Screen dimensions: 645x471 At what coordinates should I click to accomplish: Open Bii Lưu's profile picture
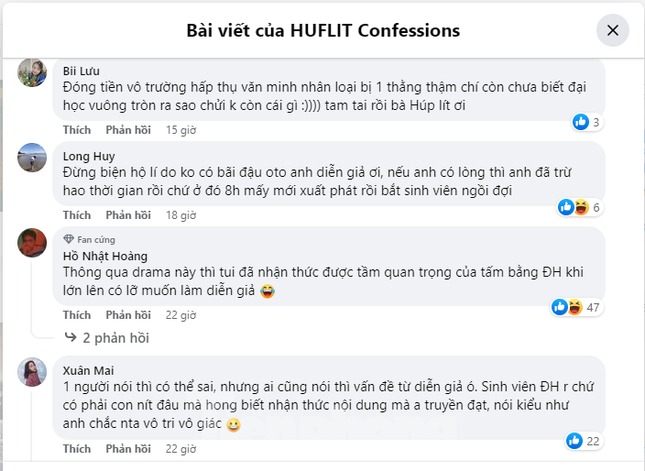pyautogui.click(x=32, y=72)
